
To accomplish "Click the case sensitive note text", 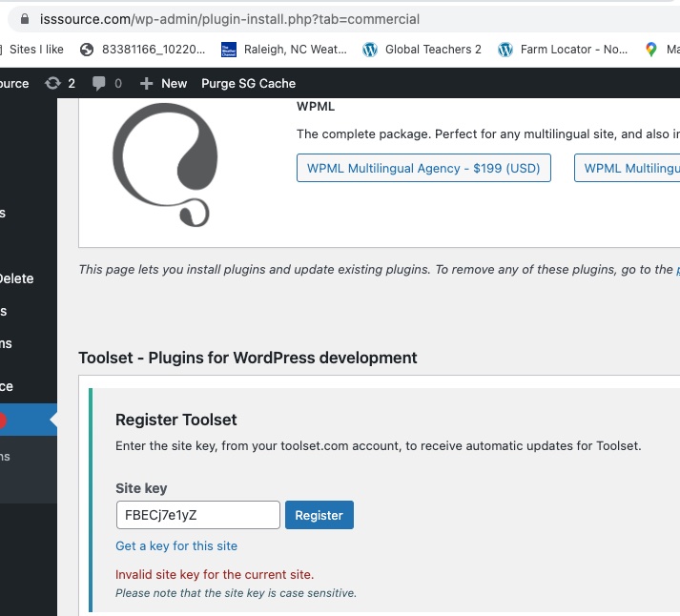I will pyautogui.click(x=236, y=592).
